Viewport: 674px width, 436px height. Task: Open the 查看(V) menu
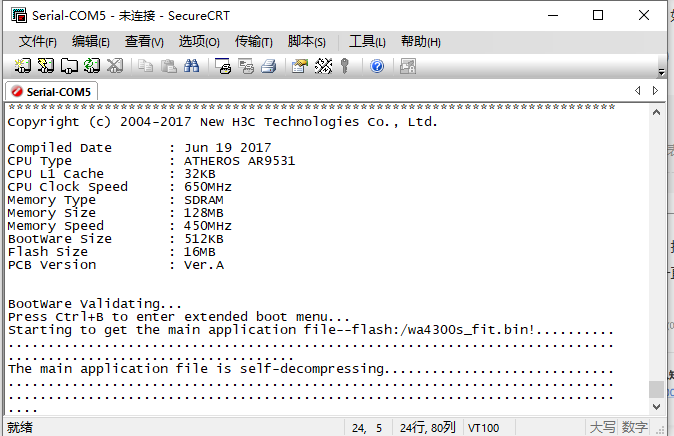click(x=144, y=42)
